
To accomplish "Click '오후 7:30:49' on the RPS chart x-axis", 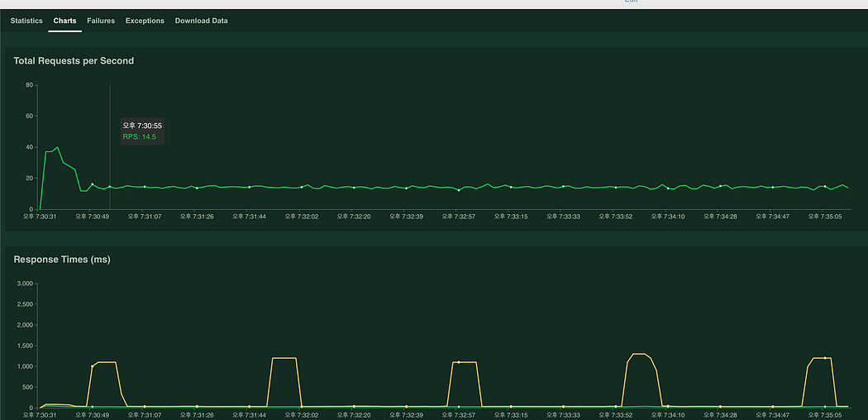I will click(x=93, y=217).
